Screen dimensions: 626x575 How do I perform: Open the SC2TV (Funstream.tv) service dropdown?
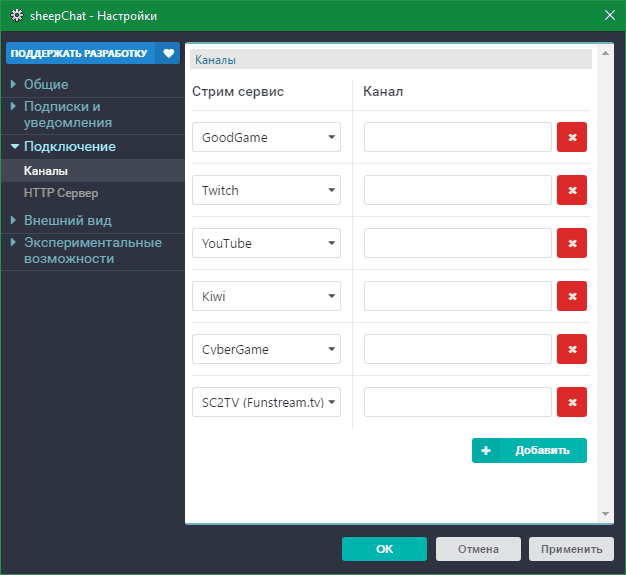click(266, 402)
